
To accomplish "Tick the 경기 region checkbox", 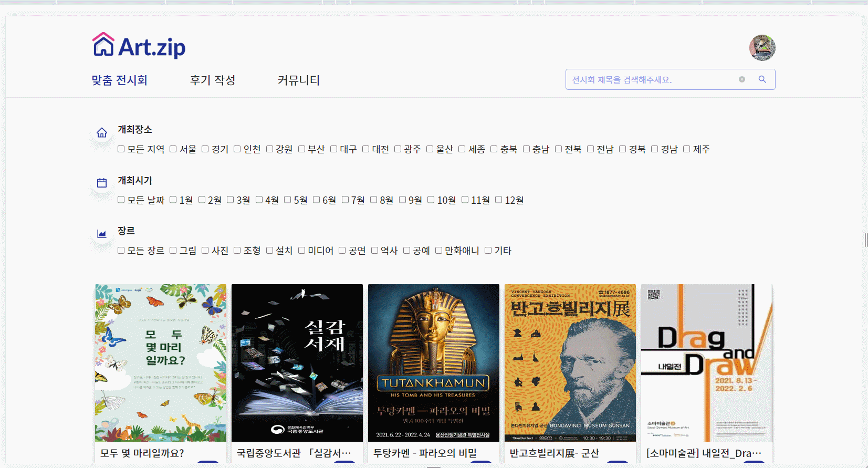I will coord(205,149).
